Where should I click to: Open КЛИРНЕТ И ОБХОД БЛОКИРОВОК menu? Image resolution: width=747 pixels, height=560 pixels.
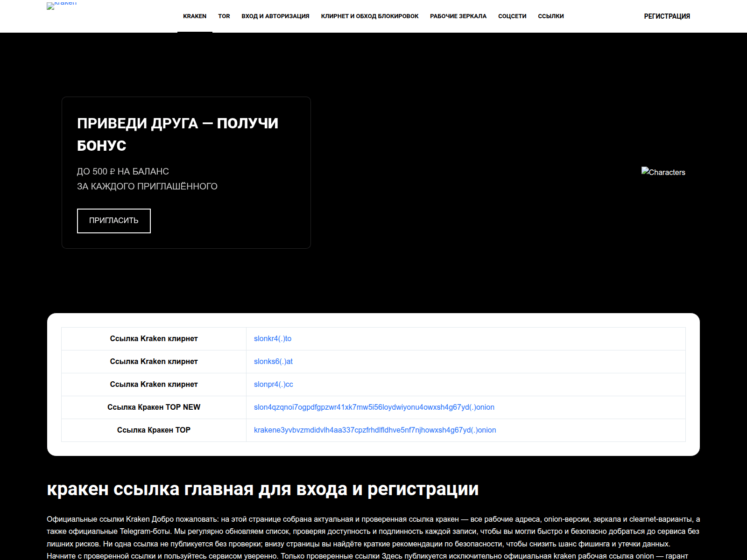[x=370, y=16]
